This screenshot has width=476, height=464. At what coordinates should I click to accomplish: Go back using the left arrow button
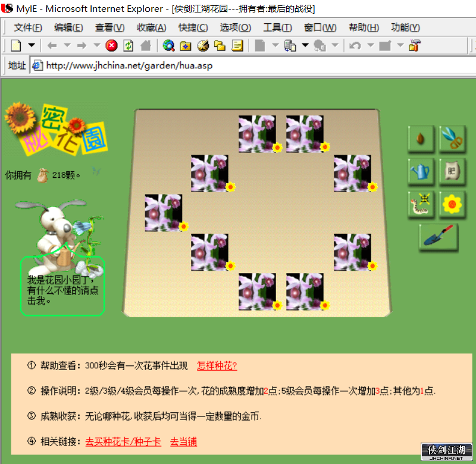tap(52, 46)
